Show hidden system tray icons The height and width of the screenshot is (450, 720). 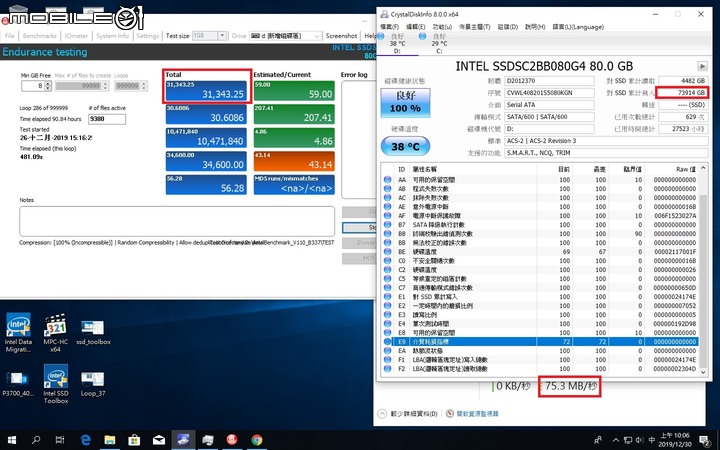point(616,440)
